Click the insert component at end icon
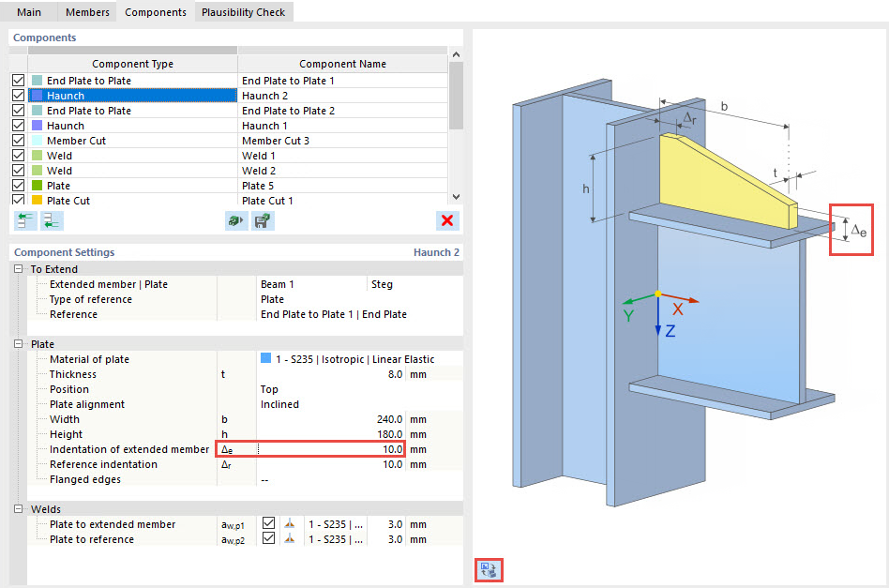The image size is (889, 588). coord(52,220)
